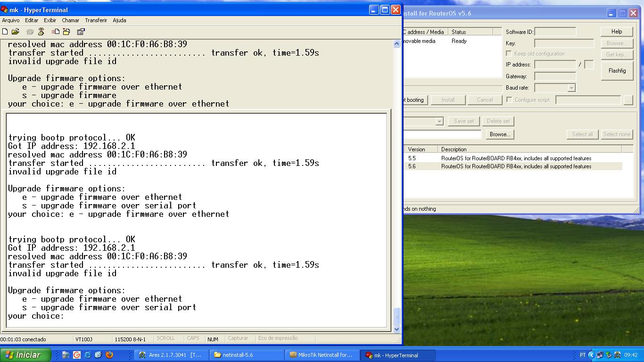
Task: Select the 5.5 RouterOS package row
Action: click(513, 158)
